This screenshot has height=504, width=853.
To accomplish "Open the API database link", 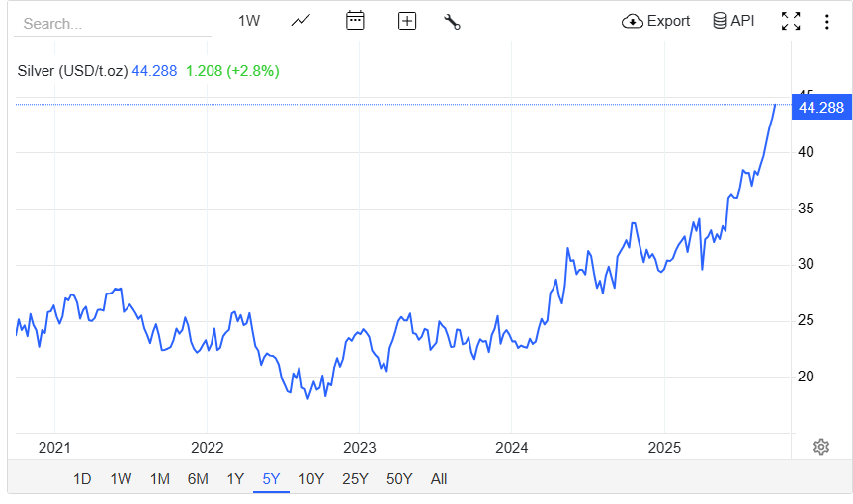I will [x=733, y=21].
